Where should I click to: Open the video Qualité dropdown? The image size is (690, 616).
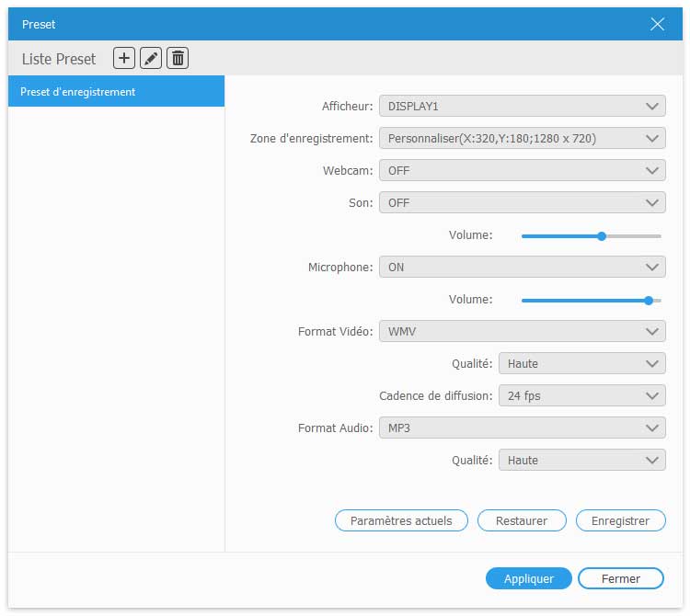point(581,363)
